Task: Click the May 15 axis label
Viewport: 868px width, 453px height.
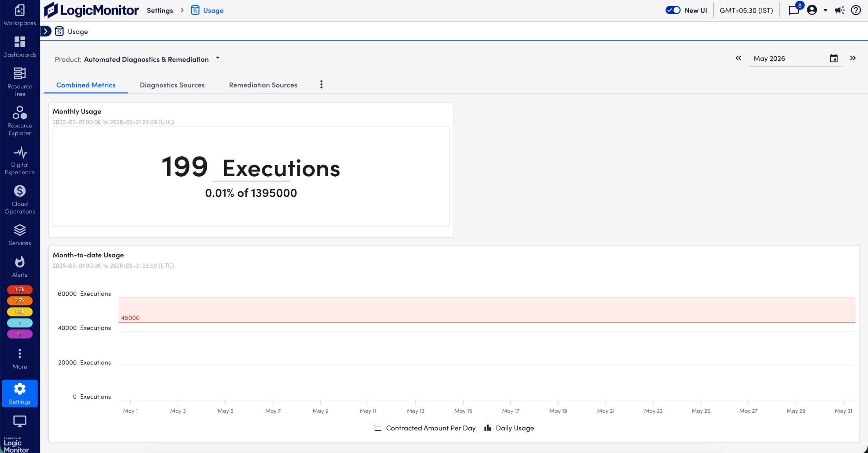Action: [463, 411]
